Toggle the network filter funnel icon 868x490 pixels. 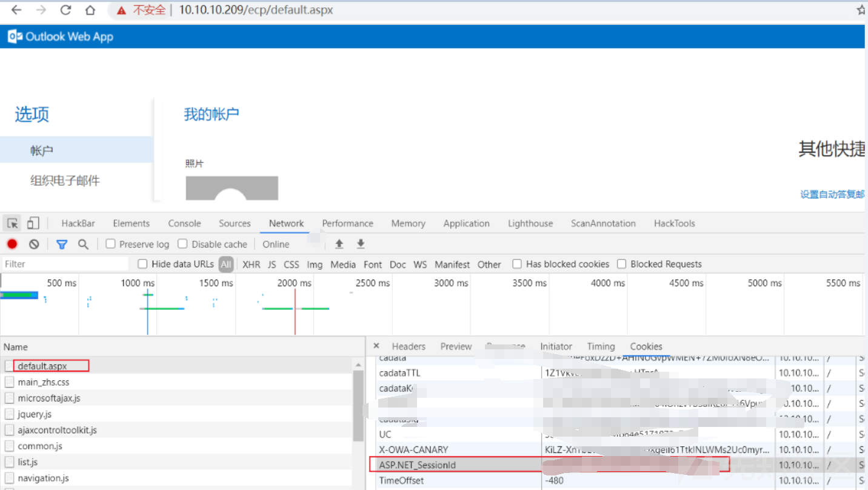point(62,244)
